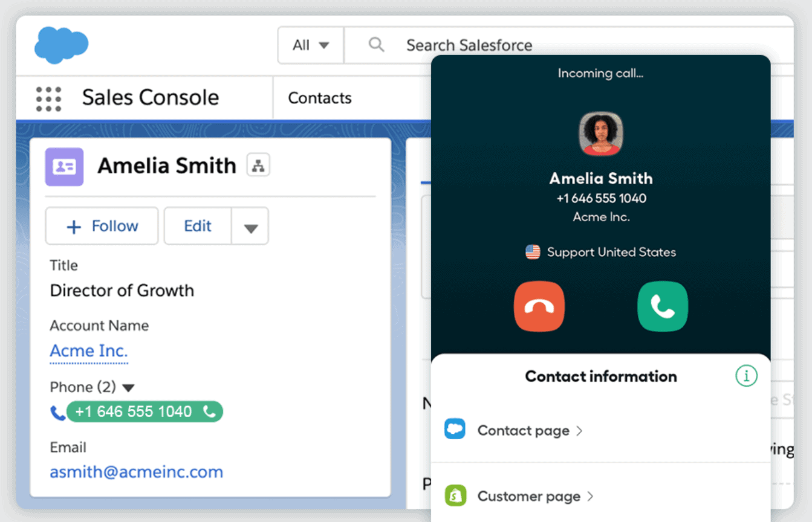This screenshot has height=522, width=812.
Task: Click inside the Search Salesforce field
Action: click(470, 44)
